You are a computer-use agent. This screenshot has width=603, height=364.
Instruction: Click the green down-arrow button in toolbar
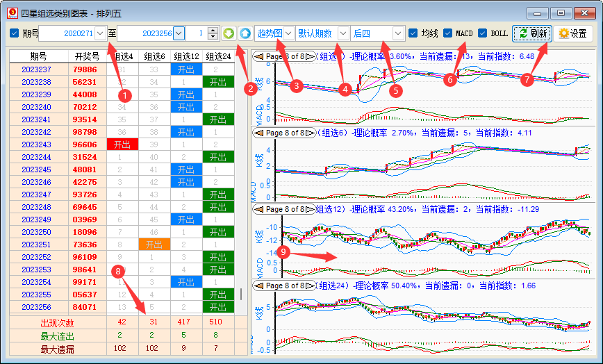pos(229,33)
